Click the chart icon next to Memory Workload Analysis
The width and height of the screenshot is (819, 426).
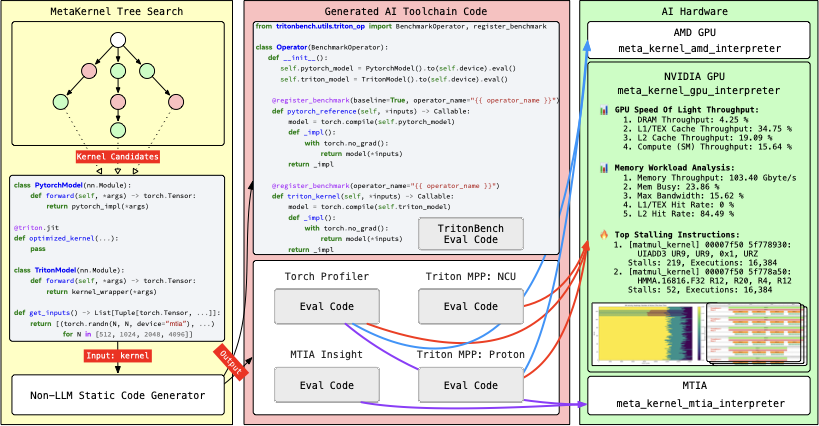[602, 168]
